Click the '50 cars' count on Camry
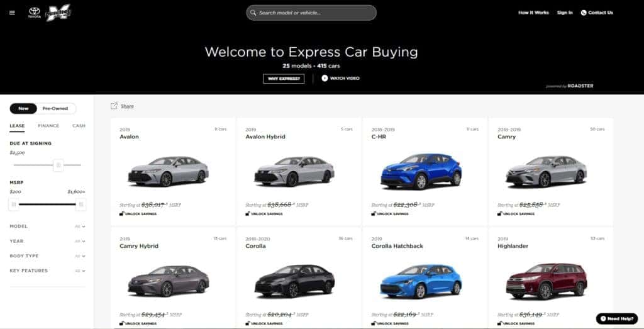 tap(597, 129)
